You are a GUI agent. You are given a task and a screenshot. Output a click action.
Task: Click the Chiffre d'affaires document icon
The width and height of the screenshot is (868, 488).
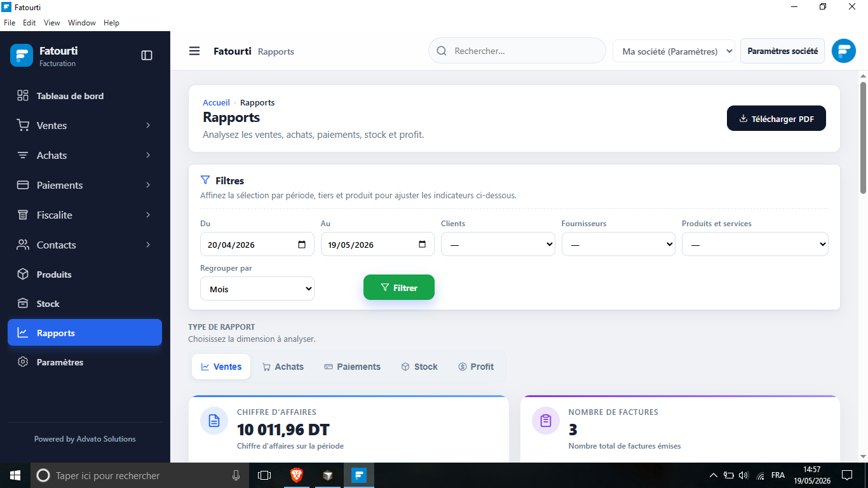214,421
